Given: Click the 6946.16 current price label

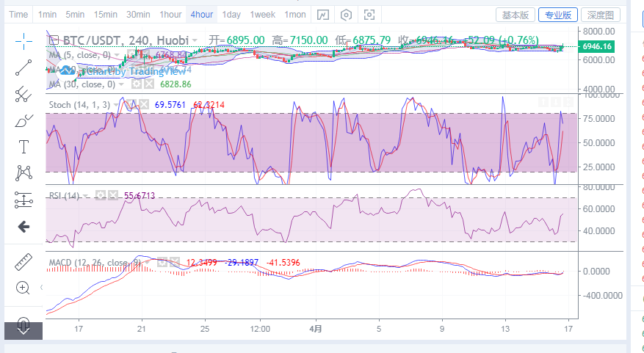Looking at the screenshot, I should tap(596, 46).
